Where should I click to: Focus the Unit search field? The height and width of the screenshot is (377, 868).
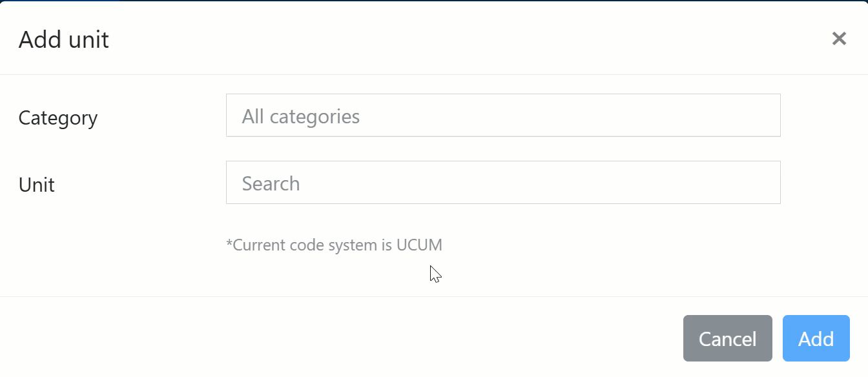click(x=503, y=183)
